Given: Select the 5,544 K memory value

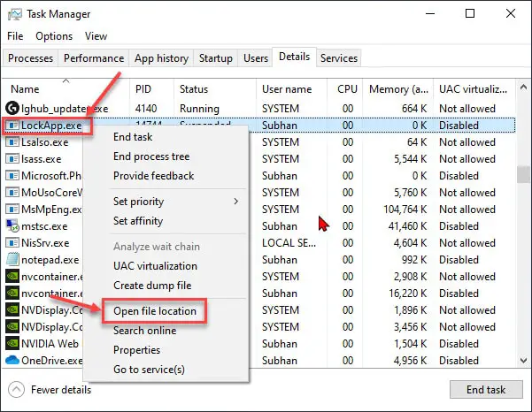Looking at the screenshot, I should click(x=410, y=159).
